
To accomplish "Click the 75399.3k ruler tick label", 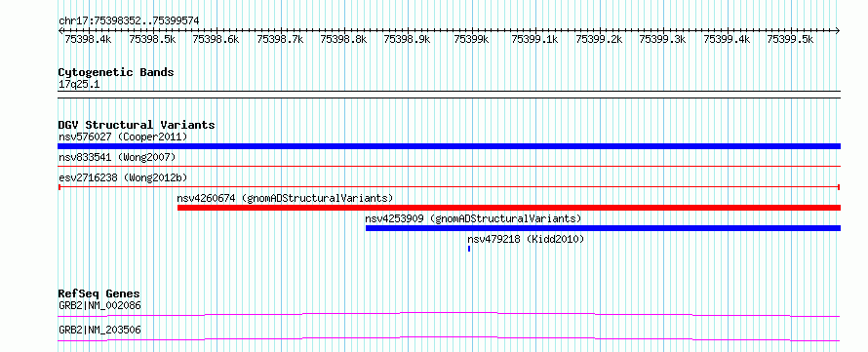I will tap(662, 39).
